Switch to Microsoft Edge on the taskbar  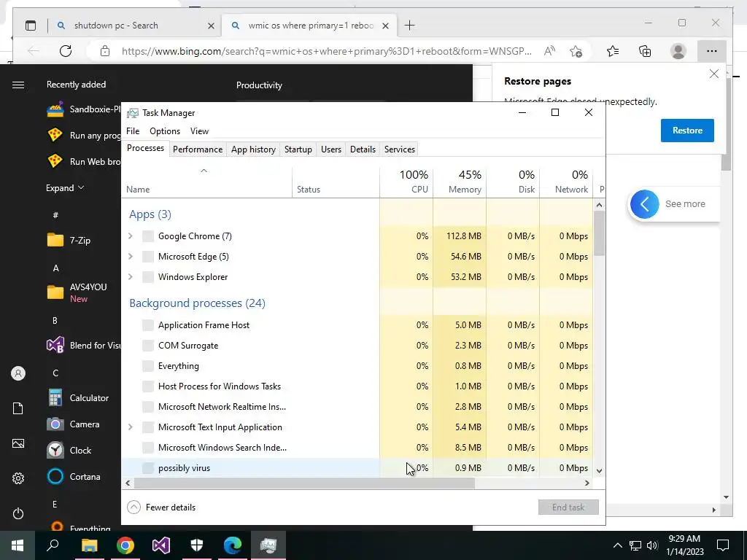click(233, 545)
